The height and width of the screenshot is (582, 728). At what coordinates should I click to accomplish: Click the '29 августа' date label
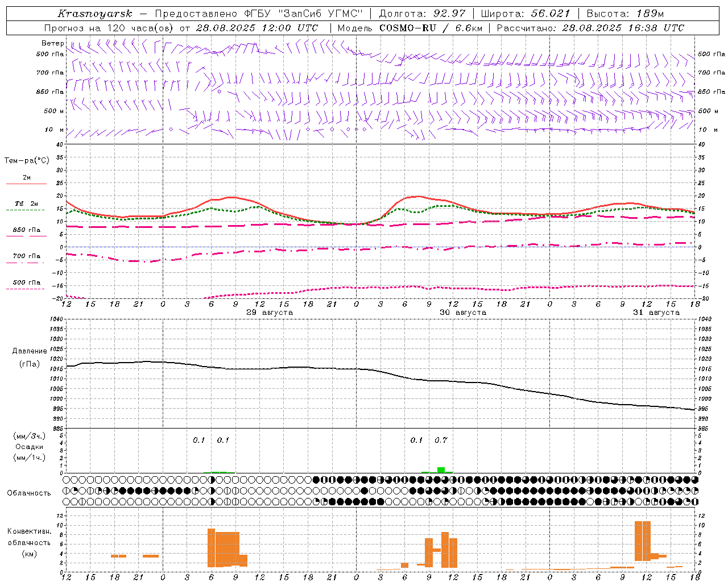[270, 313]
